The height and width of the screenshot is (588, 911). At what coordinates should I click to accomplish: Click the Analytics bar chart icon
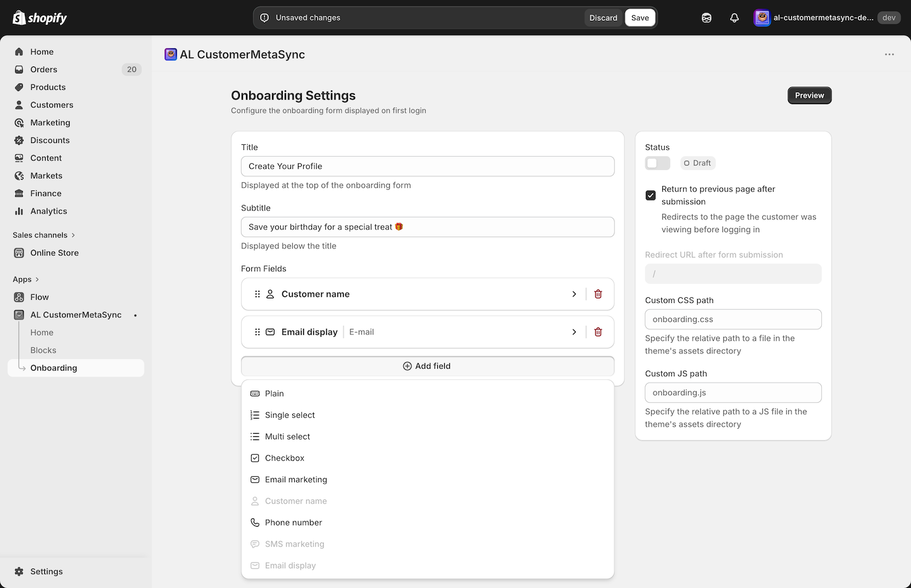click(19, 211)
